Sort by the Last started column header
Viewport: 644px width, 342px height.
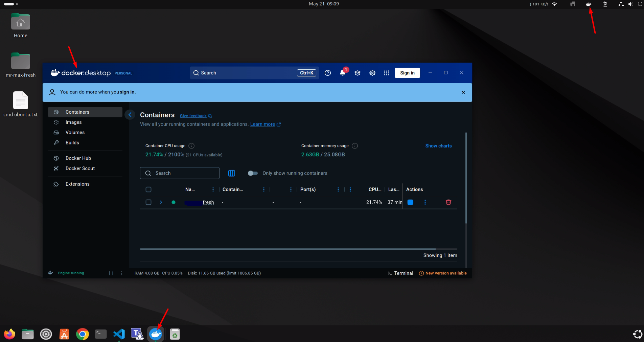394,189
